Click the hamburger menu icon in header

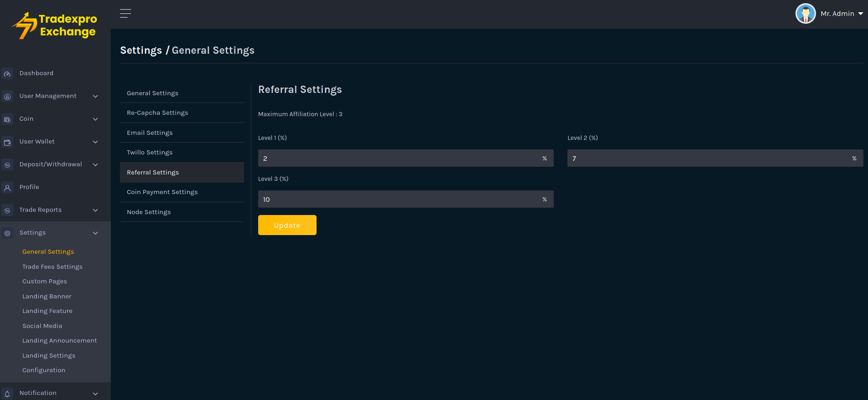tap(125, 14)
